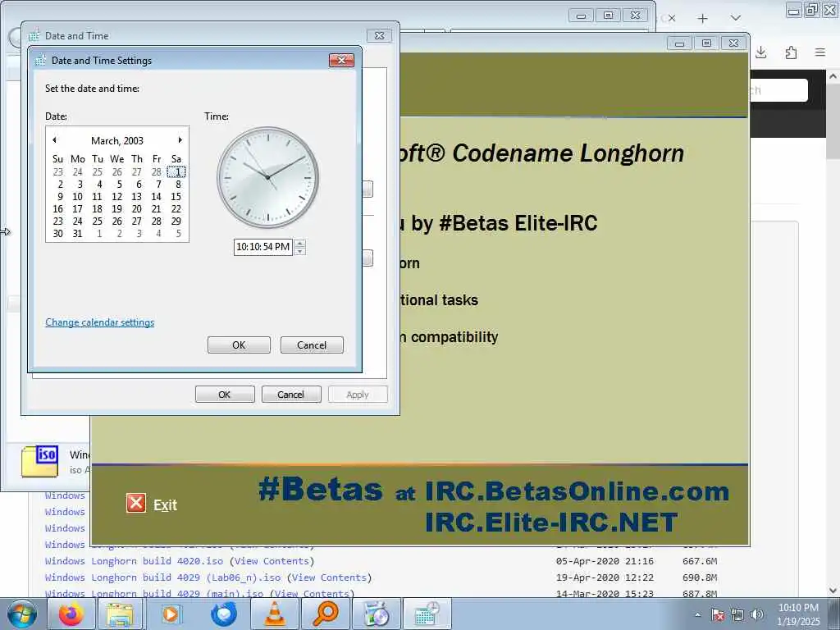Viewport: 840px width, 630px height.
Task: Pick day 17 in the calendar
Action: coord(78,209)
